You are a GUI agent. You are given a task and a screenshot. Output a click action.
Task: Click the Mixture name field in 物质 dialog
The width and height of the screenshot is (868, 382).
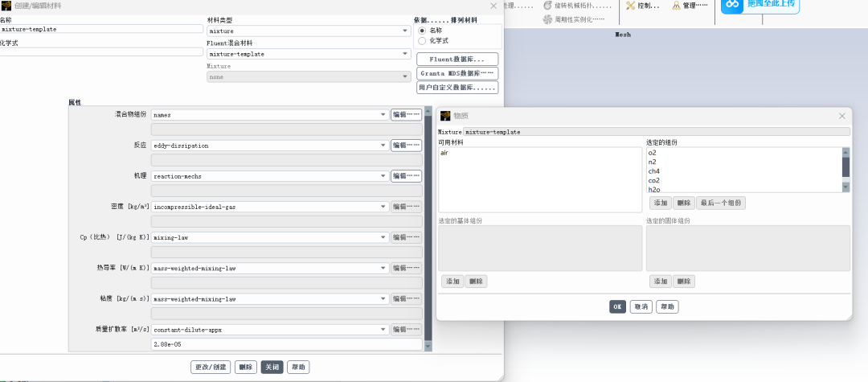click(x=657, y=132)
